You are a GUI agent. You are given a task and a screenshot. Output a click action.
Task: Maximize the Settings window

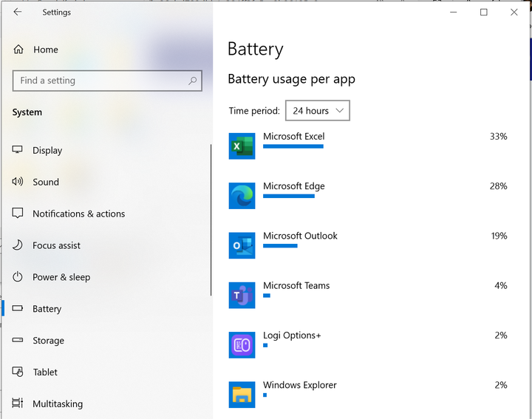click(x=484, y=13)
